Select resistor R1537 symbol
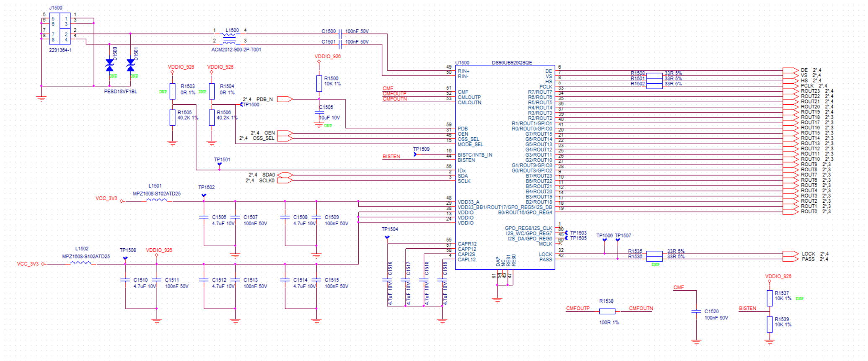Viewport: 868px width, 361px height. [770, 298]
